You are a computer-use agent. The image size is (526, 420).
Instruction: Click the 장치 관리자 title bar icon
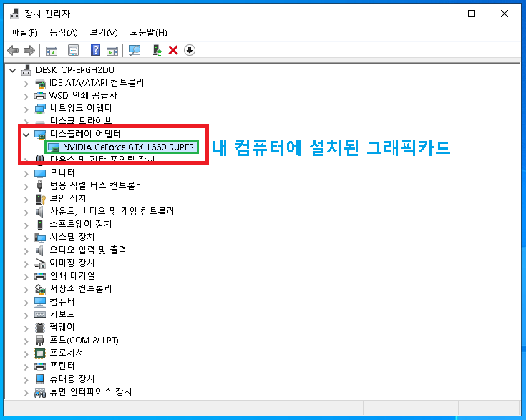[15, 14]
